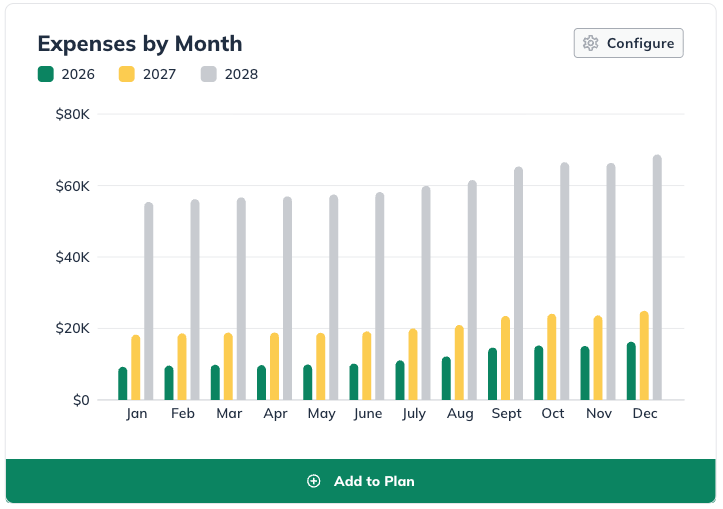Image resolution: width=723 pixels, height=509 pixels.
Task: Click the Feb axis label
Action: [x=183, y=414]
